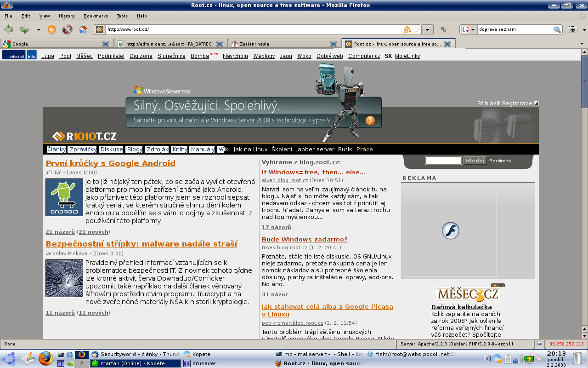Open the Help menu

pos(142,16)
